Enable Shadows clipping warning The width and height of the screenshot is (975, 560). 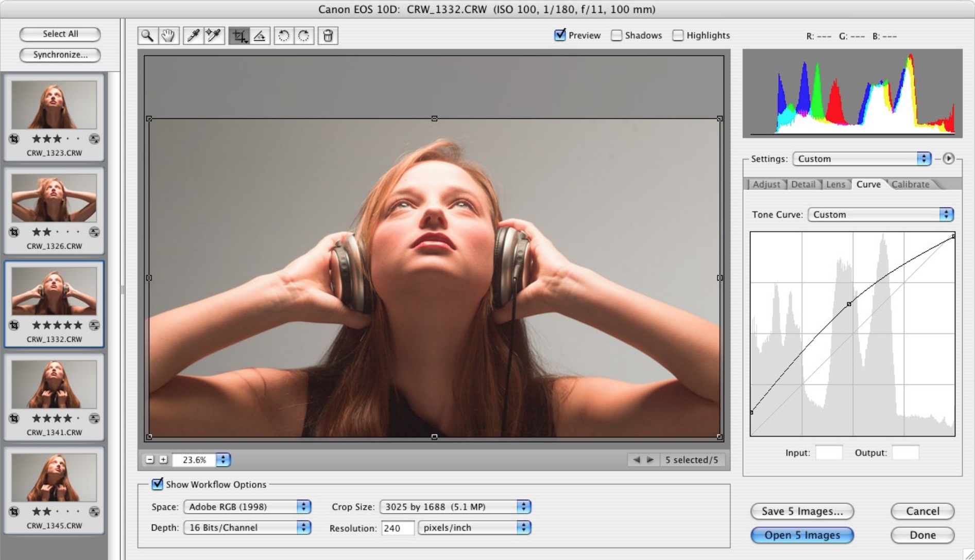coord(617,35)
